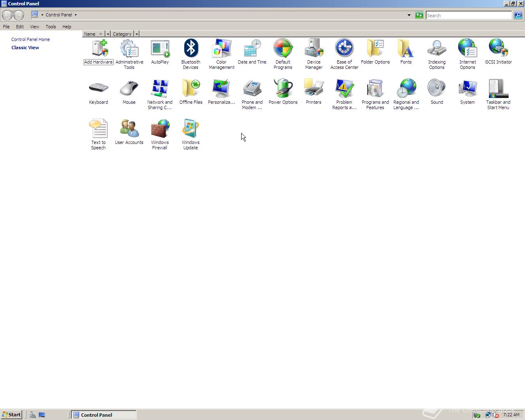Open the network tray icon
Image resolution: width=525 pixels, height=420 pixels.
[488, 415]
